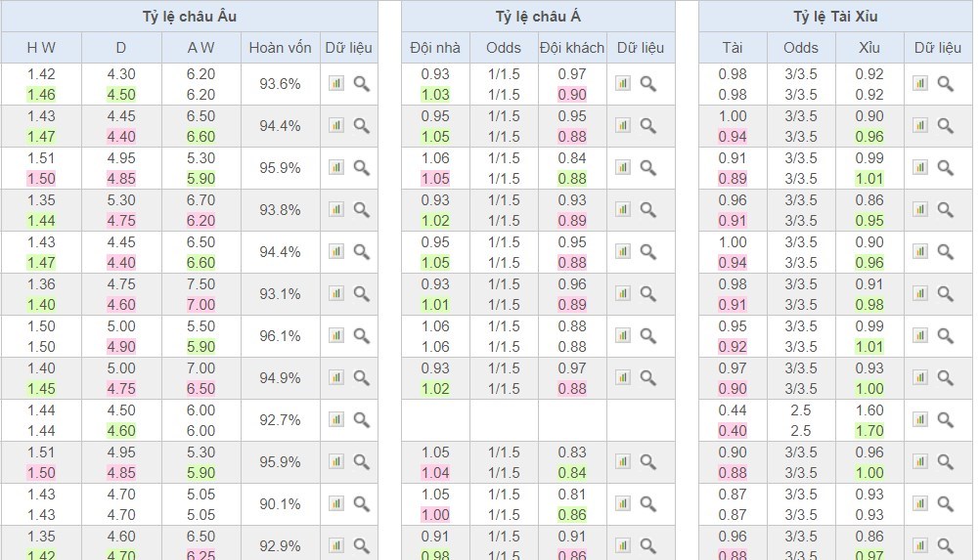This screenshot has height=560, width=980.
Task: Click magnifier icon in Tài Xỉu row with 2.5 odds
Action: coord(945,419)
